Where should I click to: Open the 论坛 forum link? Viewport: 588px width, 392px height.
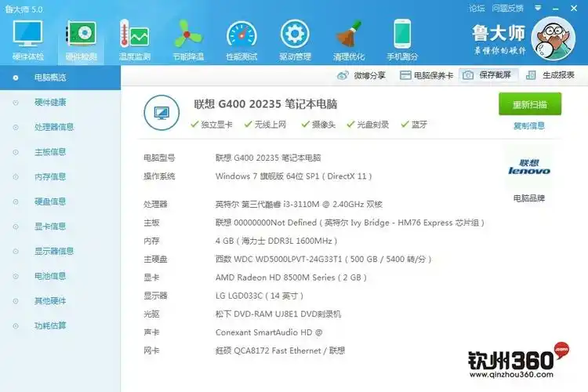click(x=477, y=9)
